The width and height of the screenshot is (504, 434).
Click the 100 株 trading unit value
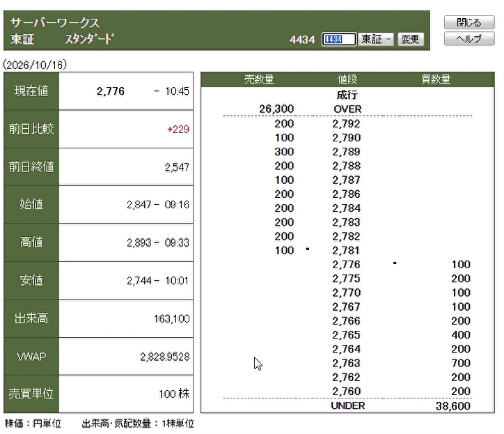[x=174, y=394]
